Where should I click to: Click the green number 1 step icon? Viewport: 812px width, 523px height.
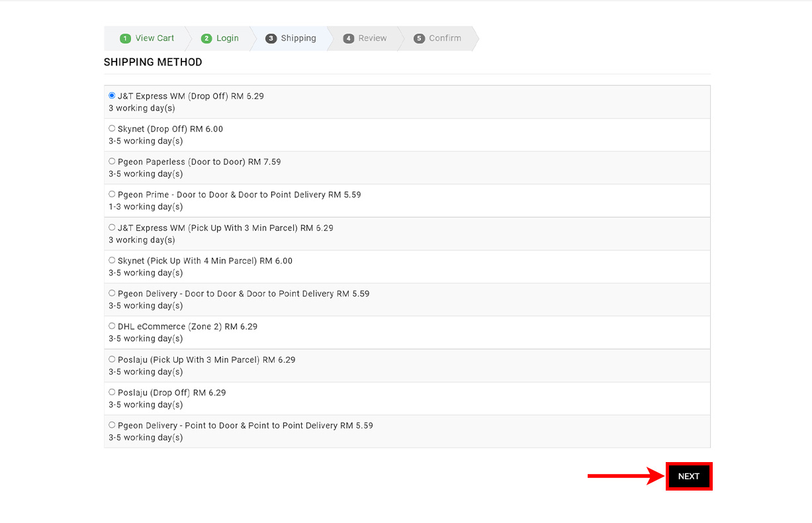[x=125, y=38]
